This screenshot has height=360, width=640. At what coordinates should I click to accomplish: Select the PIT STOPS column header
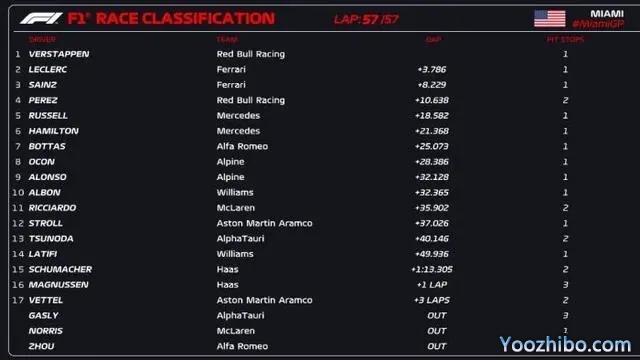[565, 40]
